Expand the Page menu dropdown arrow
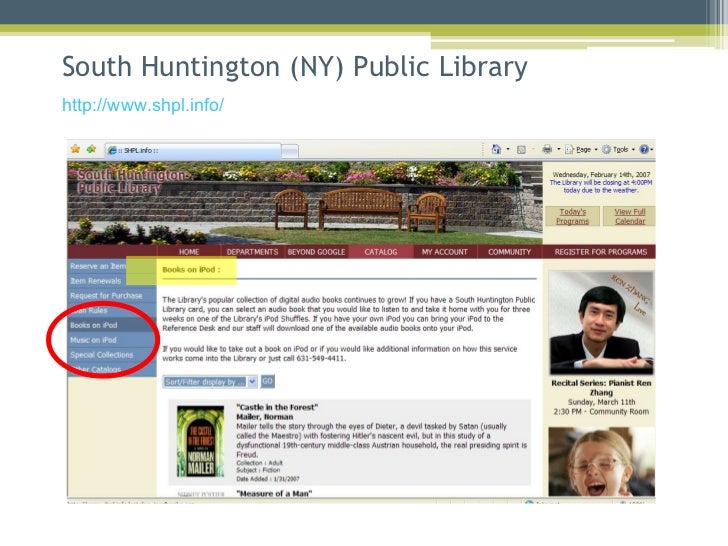728x546 pixels. click(x=596, y=150)
